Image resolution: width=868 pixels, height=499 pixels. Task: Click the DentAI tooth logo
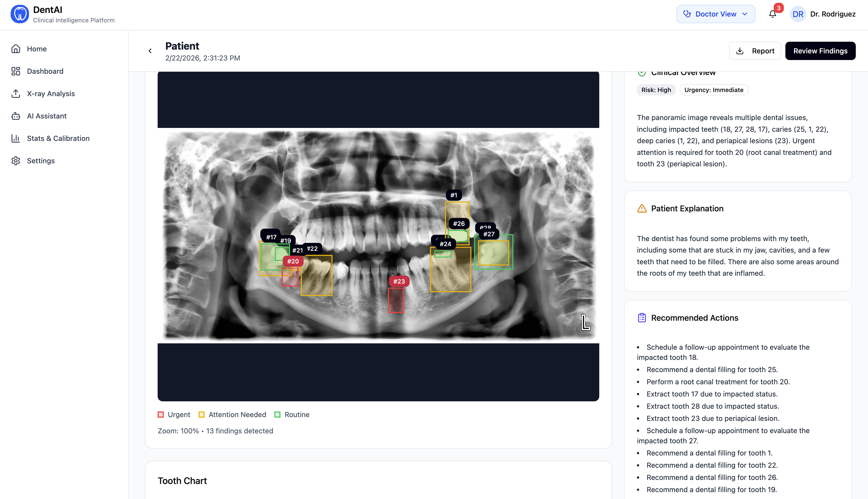pos(20,14)
